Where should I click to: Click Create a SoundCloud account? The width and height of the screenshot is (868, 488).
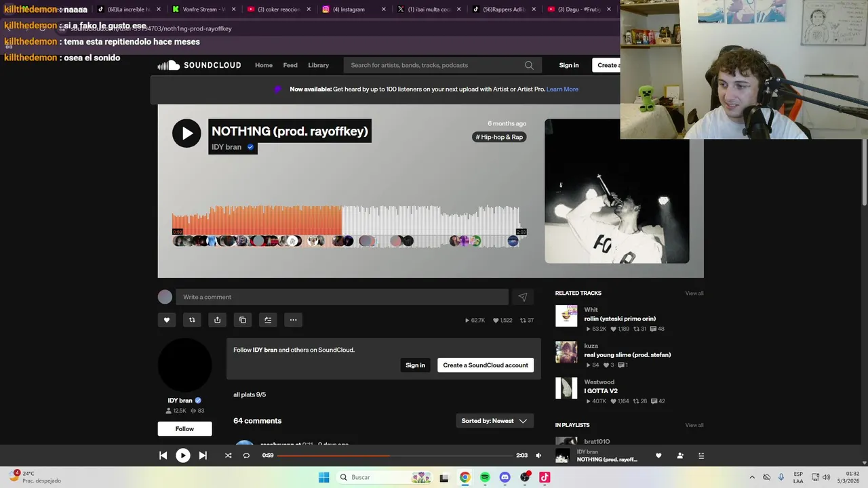(x=486, y=365)
